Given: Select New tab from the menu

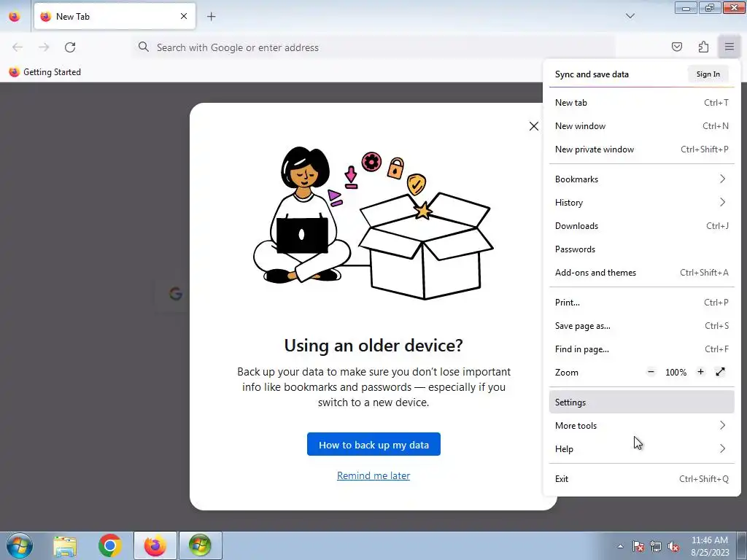Looking at the screenshot, I should click(x=641, y=103).
